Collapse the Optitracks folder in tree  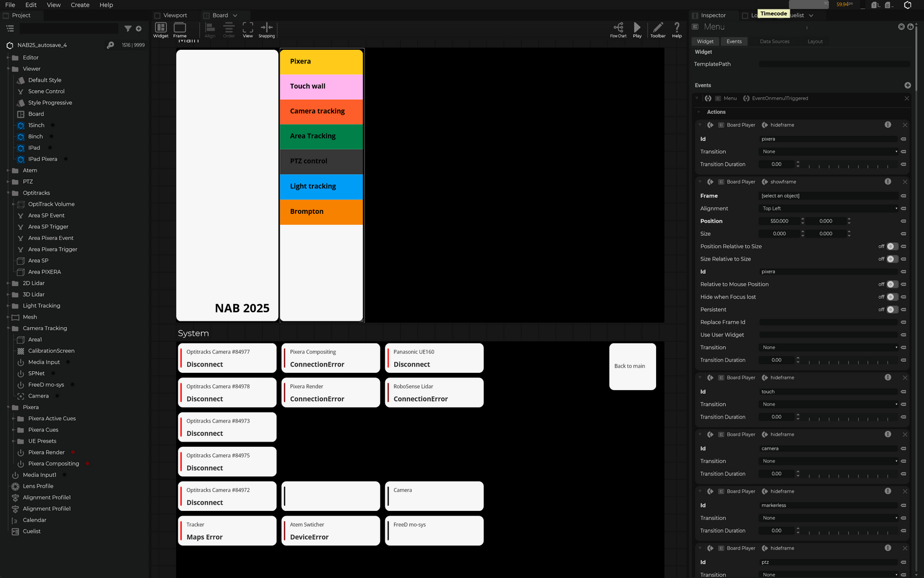pyautogui.click(x=8, y=193)
